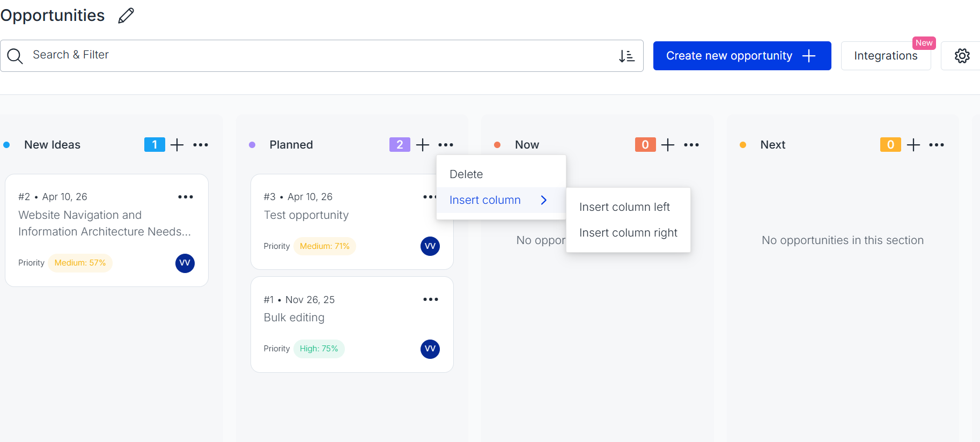The width and height of the screenshot is (980, 442).
Task: Click the New Ideas column title
Action: tap(52, 145)
